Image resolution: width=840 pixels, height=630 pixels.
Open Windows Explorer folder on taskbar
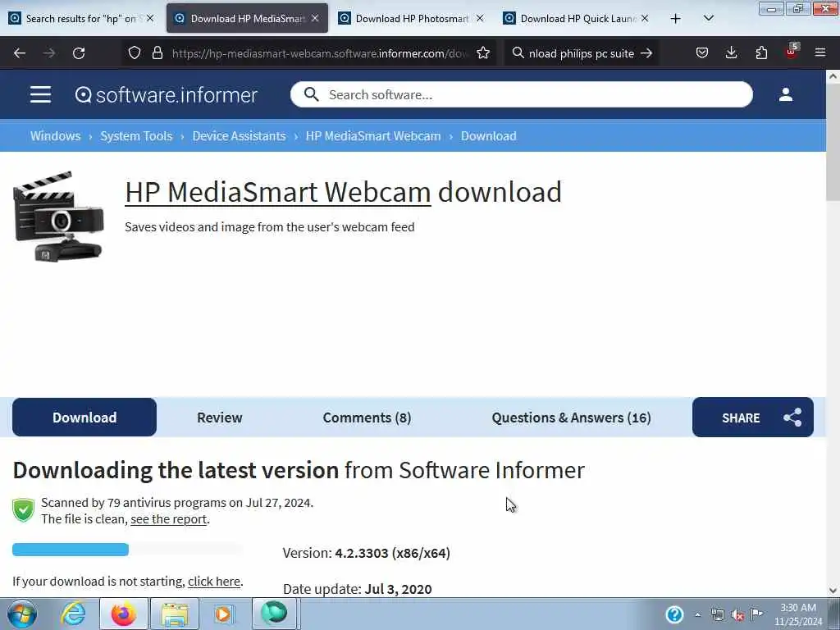click(175, 614)
